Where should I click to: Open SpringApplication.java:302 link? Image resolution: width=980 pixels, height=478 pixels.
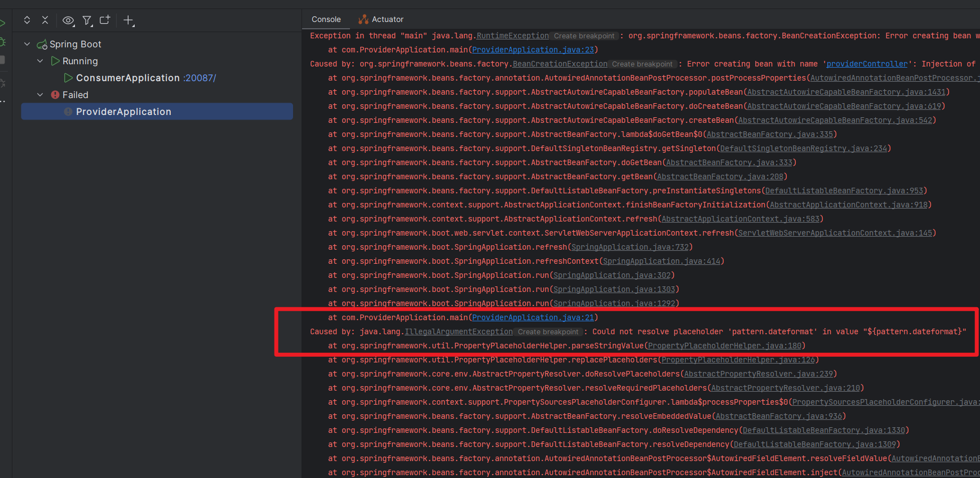click(612, 275)
